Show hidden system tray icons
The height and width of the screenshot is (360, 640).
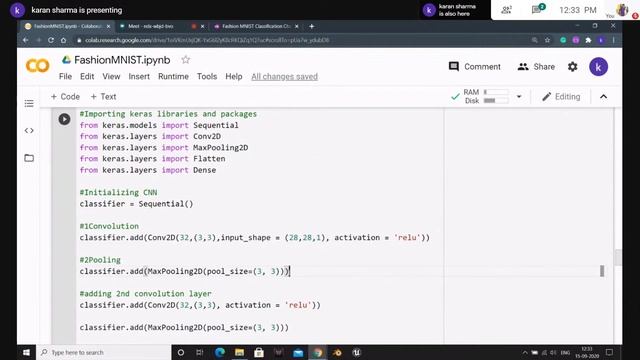pos(524,352)
